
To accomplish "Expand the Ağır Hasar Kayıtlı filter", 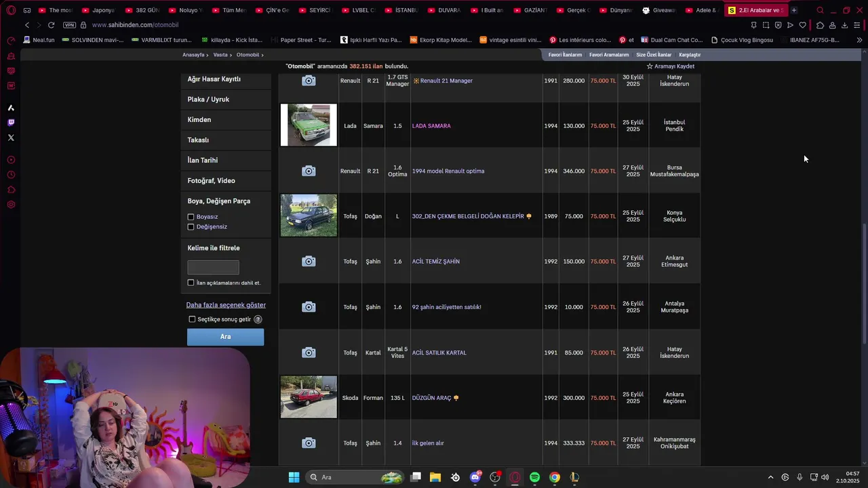I will [226, 79].
